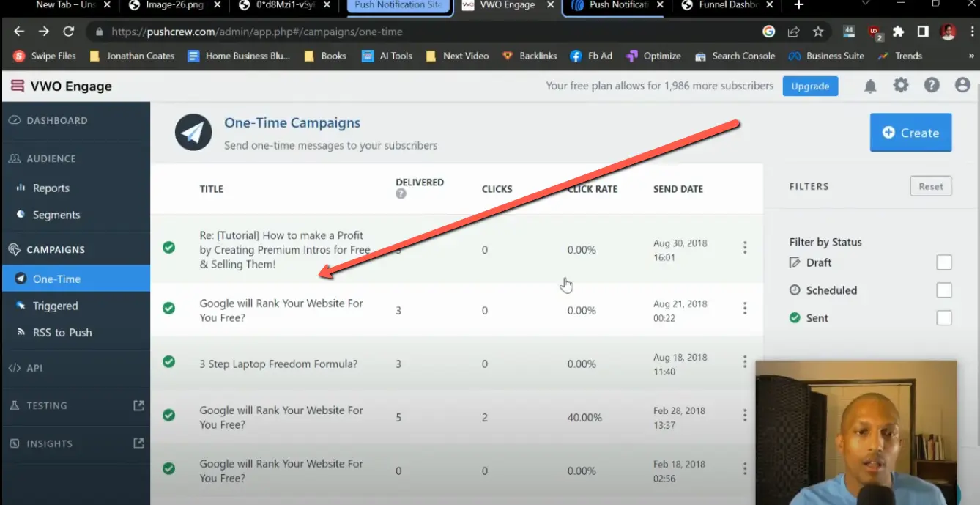Image resolution: width=980 pixels, height=505 pixels.
Task: Open options menu for the 3 Step Laptop campaign
Action: [x=745, y=362]
